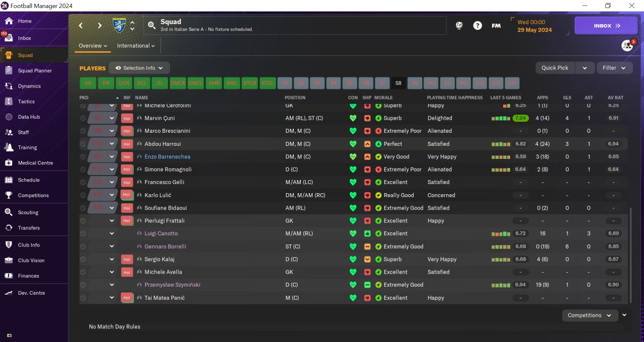
Task: Switch to the International tab
Action: click(136, 46)
